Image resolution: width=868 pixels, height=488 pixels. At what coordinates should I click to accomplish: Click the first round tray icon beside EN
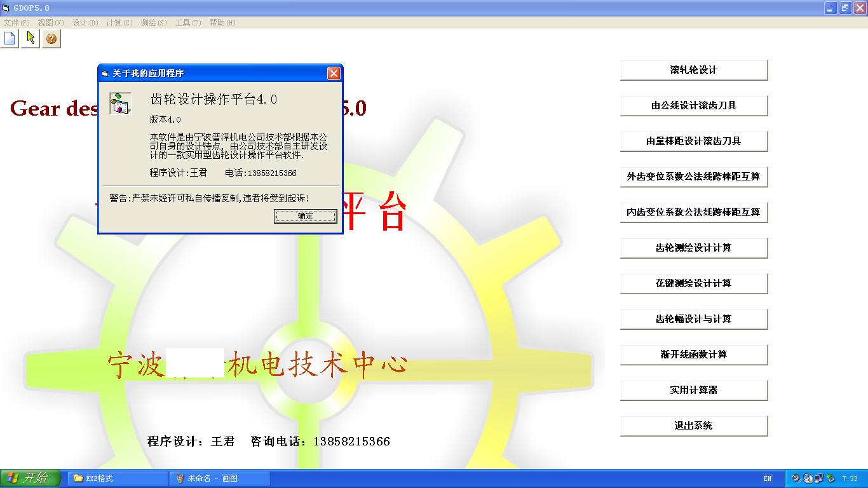[796, 478]
